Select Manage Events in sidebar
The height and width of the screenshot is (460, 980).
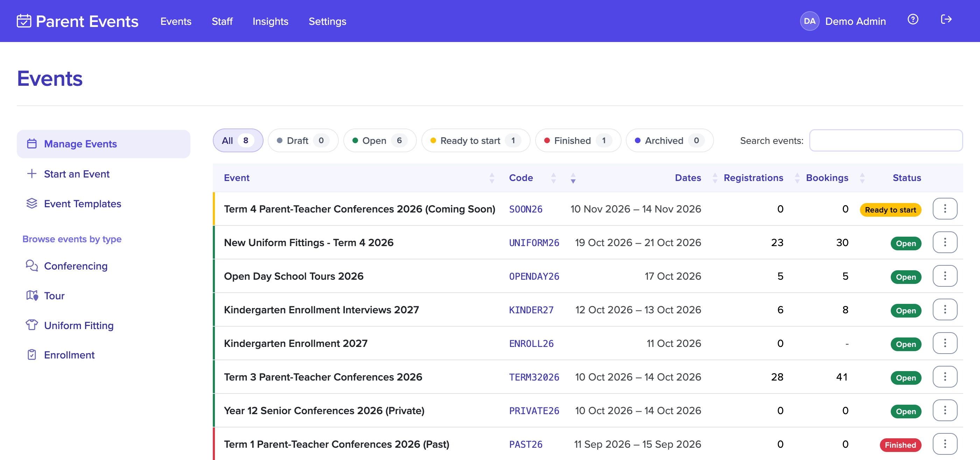click(104, 144)
